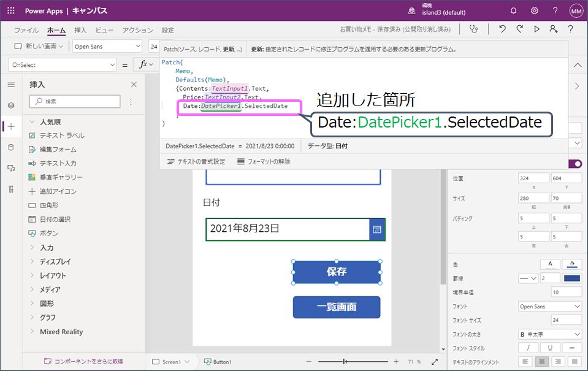588x371 pixels.
Task: Share the app with user icon
Action: pyautogui.click(x=554, y=29)
